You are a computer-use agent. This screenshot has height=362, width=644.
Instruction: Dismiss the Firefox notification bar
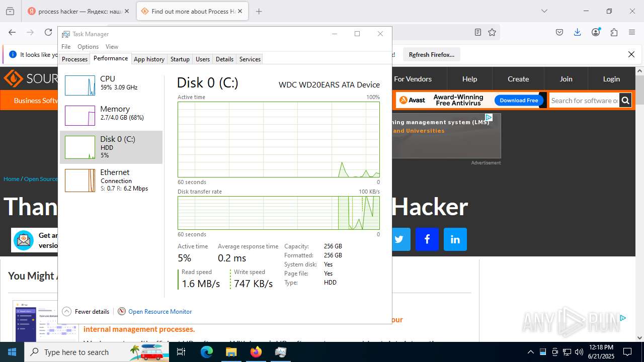[x=631, y=54]
